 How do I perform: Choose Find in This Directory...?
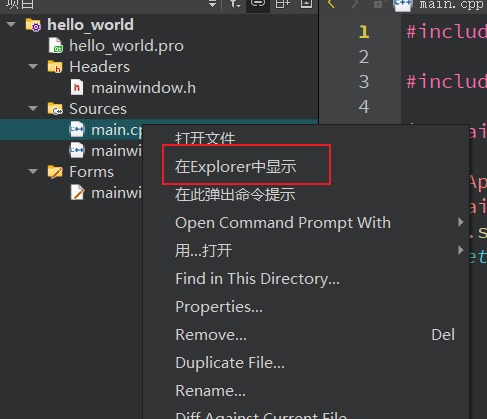pyautogui.click(x=257, y=279)
